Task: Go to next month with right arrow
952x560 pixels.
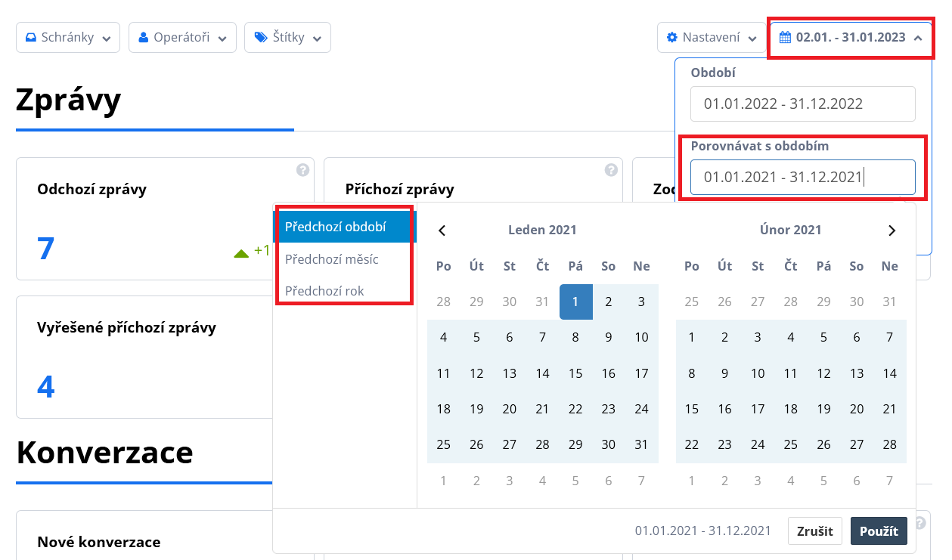Action: click(892, 230)
